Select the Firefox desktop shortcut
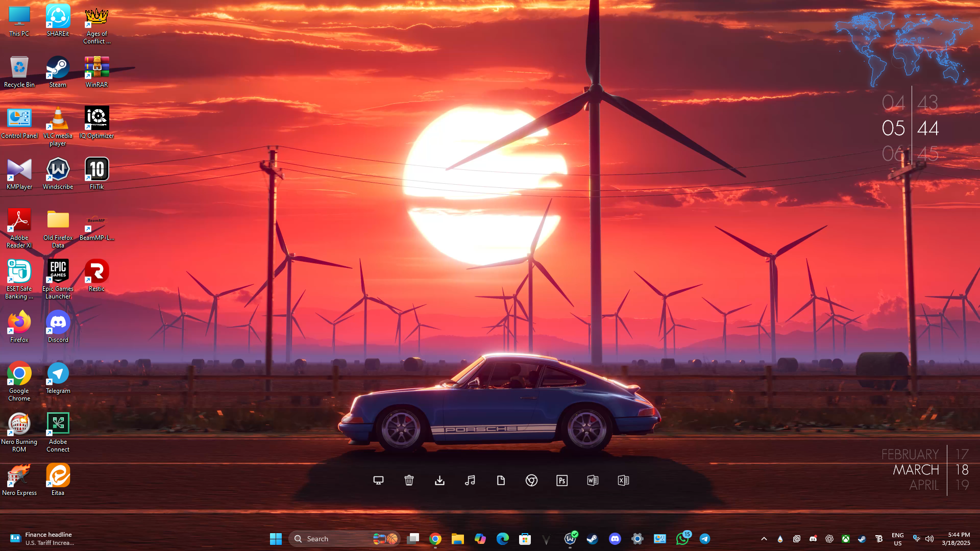The image size is (980, 551). [19, 328]
